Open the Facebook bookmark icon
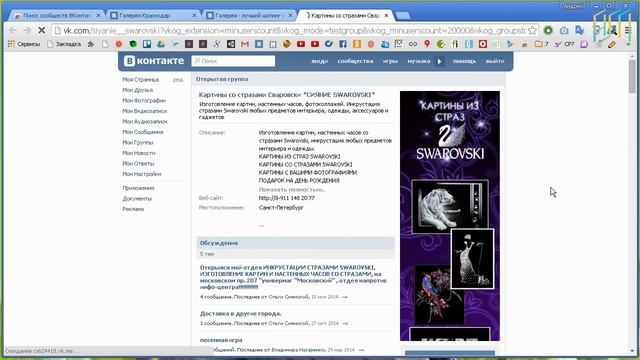 click(343, 44)
